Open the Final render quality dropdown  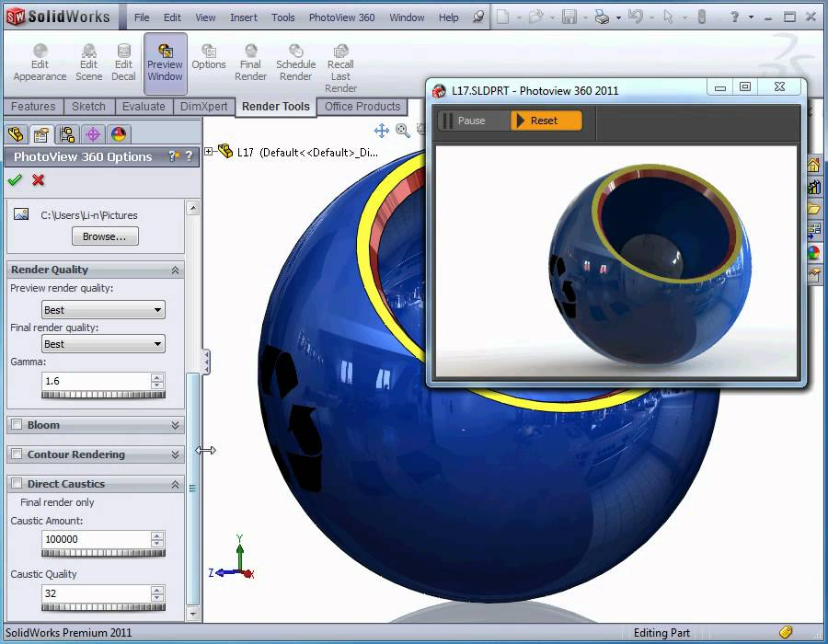(x=103, y=344)
